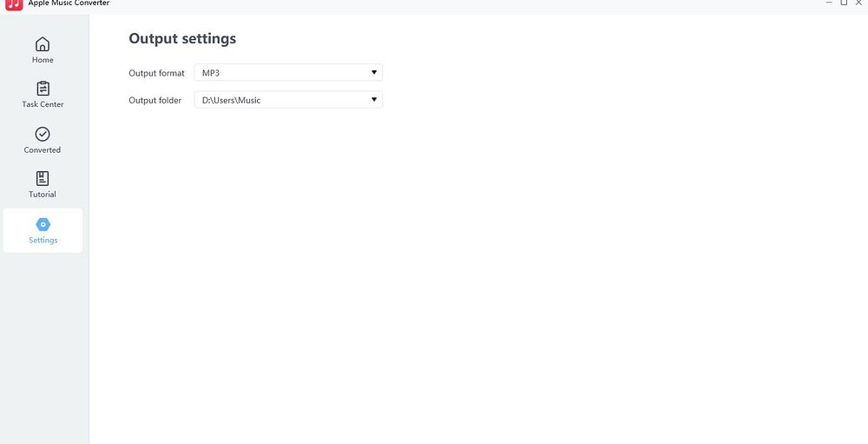Image resolution: width=868 pixels, height=444 pixels.
Task: Close the Apple Music Converter window
Action: [x=859, y=3]
